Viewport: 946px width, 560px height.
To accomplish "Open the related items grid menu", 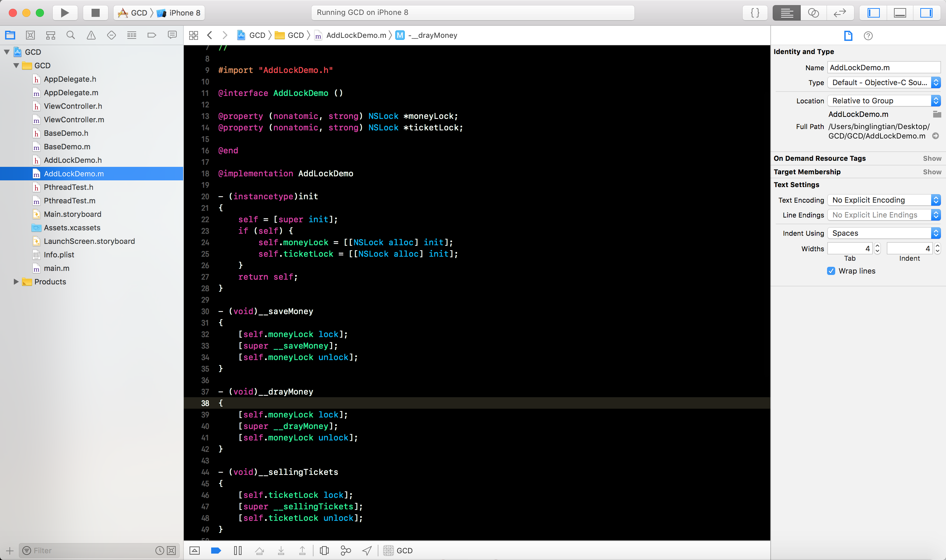I will click(x=194, y=35).
